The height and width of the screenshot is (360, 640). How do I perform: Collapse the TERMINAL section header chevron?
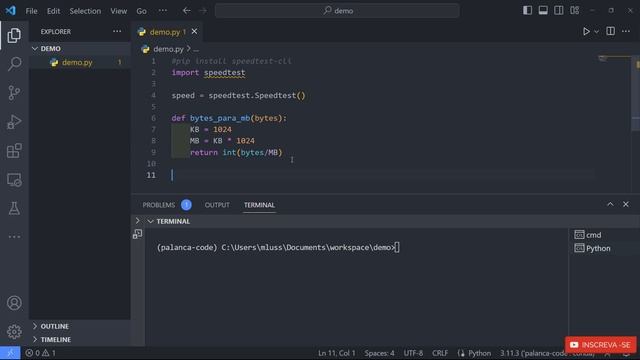point(150,221)
